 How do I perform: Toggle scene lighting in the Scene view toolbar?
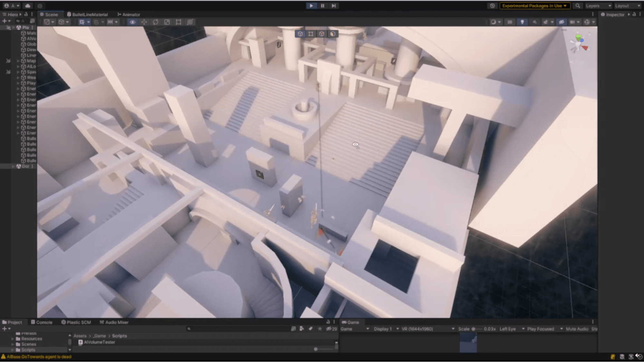(x=522, y=22)
